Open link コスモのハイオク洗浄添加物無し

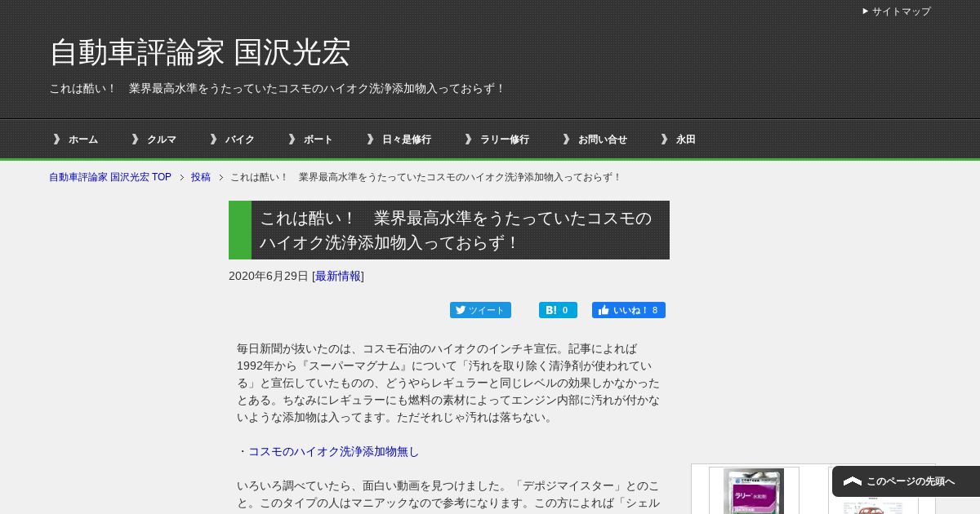pyautogui.click(x=333, y=451)
